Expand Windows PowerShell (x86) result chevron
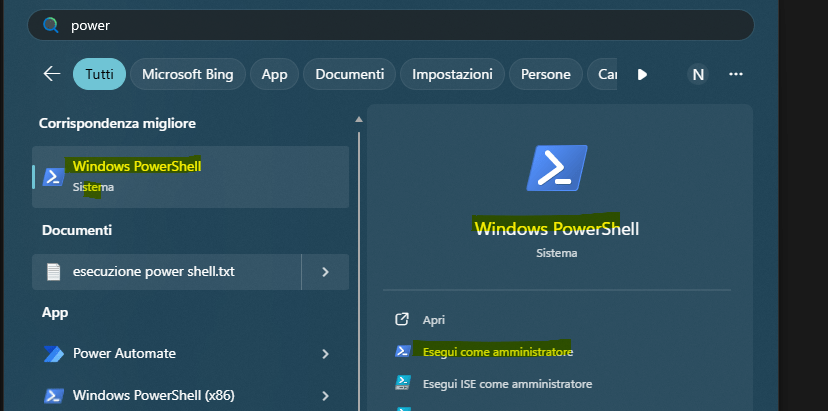Viewport: 828px width, 411px height. pyautogui.click(x=326, y=395)
